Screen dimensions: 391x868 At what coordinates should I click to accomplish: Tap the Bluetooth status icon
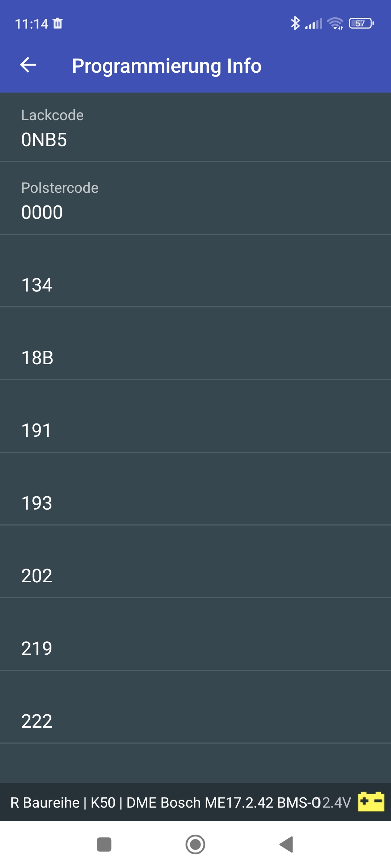(295, 24)
